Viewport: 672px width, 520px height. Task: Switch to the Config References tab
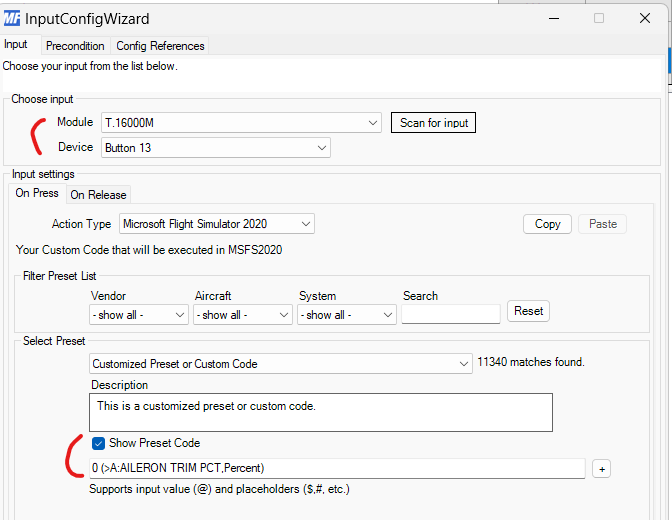click(160, 46)
